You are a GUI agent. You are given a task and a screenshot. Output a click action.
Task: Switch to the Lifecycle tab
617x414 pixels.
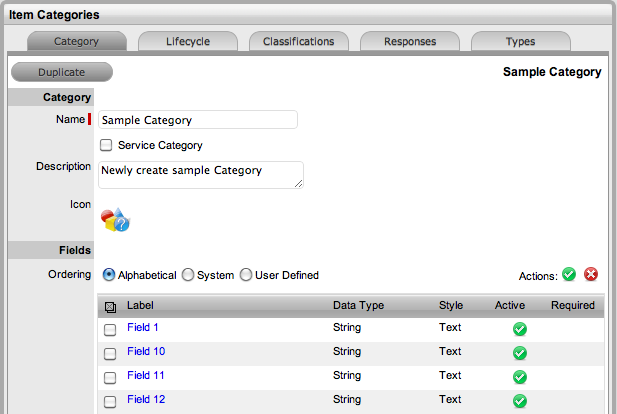(x=187, y=42)
